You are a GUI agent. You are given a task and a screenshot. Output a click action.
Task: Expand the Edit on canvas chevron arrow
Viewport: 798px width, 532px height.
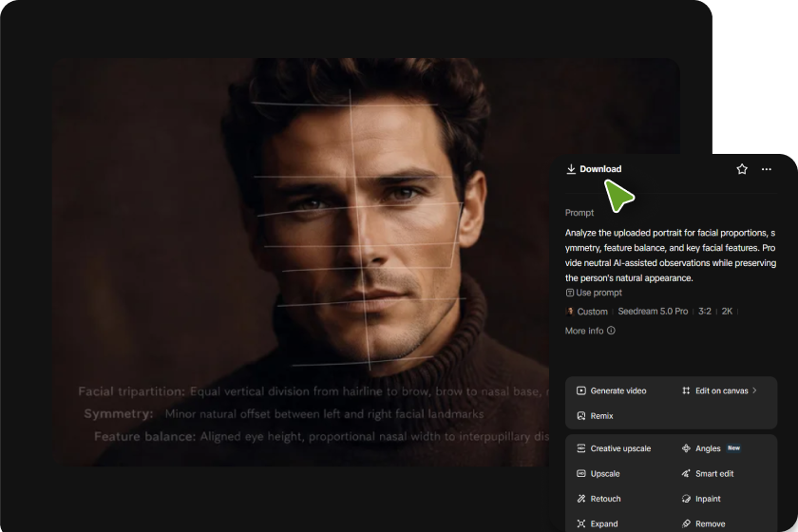point(754,390)
